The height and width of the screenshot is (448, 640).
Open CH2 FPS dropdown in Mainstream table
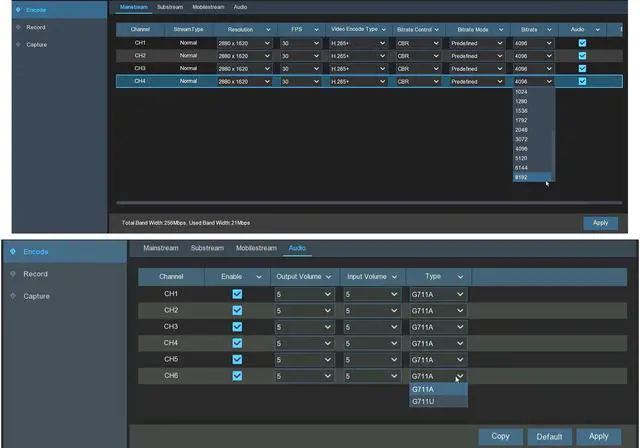coord(300,56)
